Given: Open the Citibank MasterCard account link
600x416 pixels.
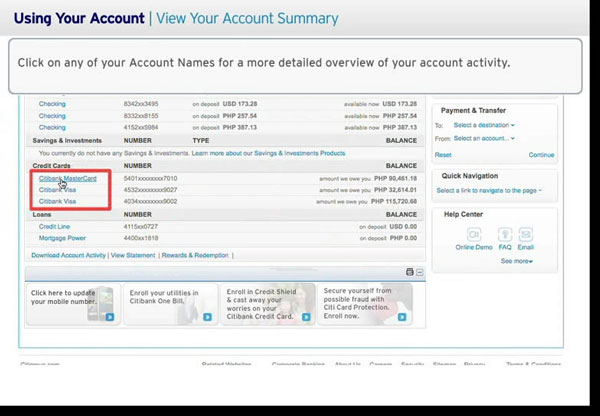Looking at the screenshot, I should tap(67, 178).
